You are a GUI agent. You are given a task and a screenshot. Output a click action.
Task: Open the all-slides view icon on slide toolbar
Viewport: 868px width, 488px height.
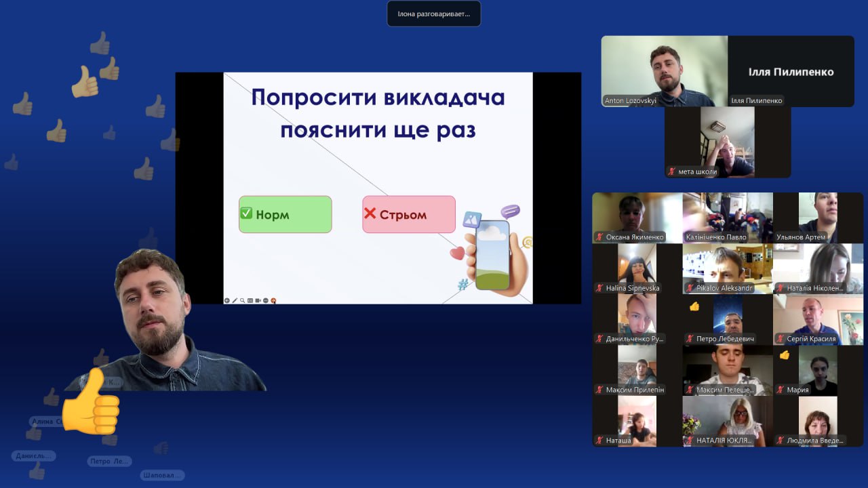pos(250,300)
